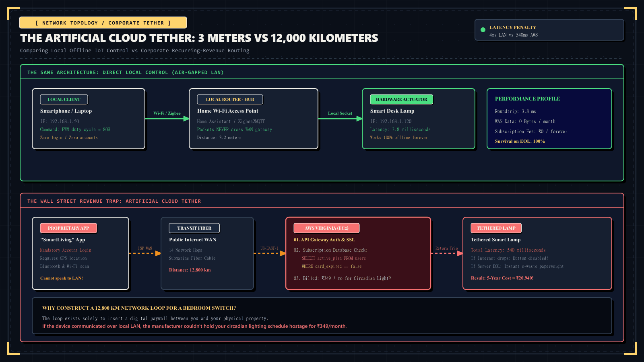The height and width of the screenshot is (362, 644).
Task: Click the ISP WAN connector label
Action: 145,248
